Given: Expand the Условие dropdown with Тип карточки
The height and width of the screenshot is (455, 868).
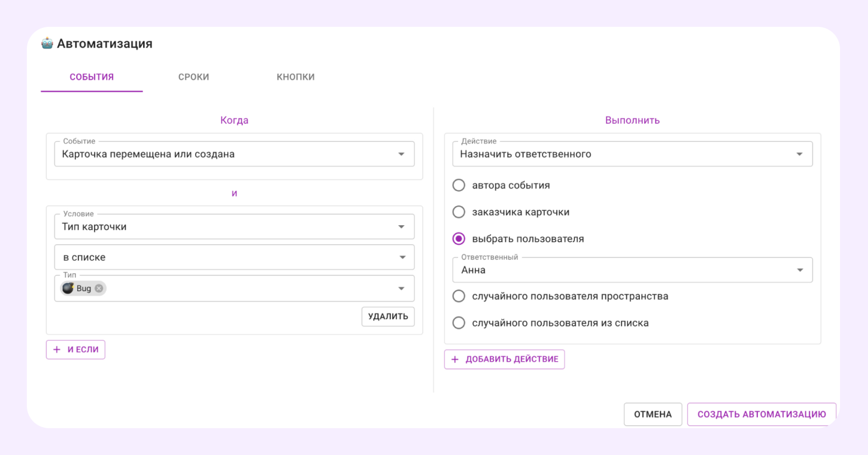Looking at the screenshot, I should 234,226.
